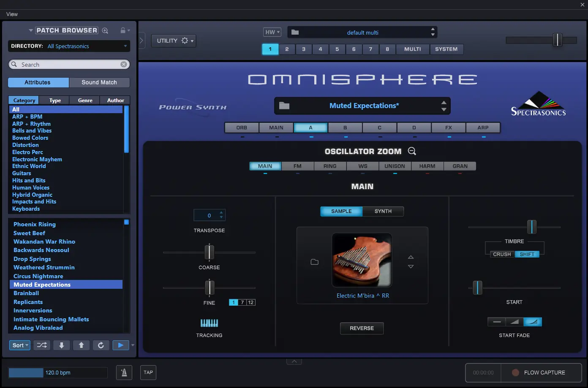Screen dimensions: 588x388
Task: Select the curved start fade shape
Action: point(533,322)
